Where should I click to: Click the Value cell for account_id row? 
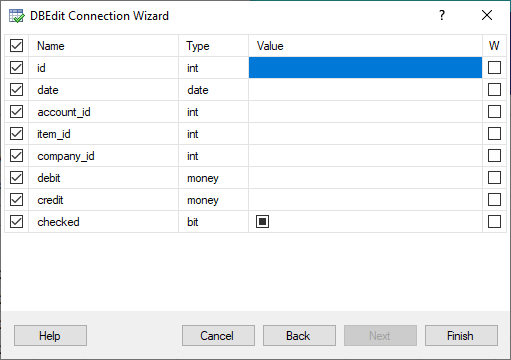tap(365, 112)
